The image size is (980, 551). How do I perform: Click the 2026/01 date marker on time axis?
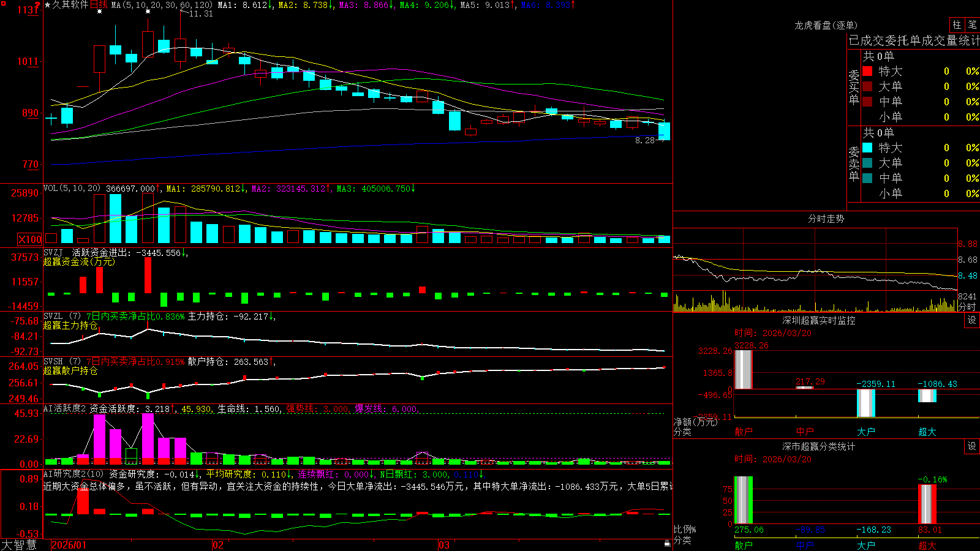click(69, 545)
